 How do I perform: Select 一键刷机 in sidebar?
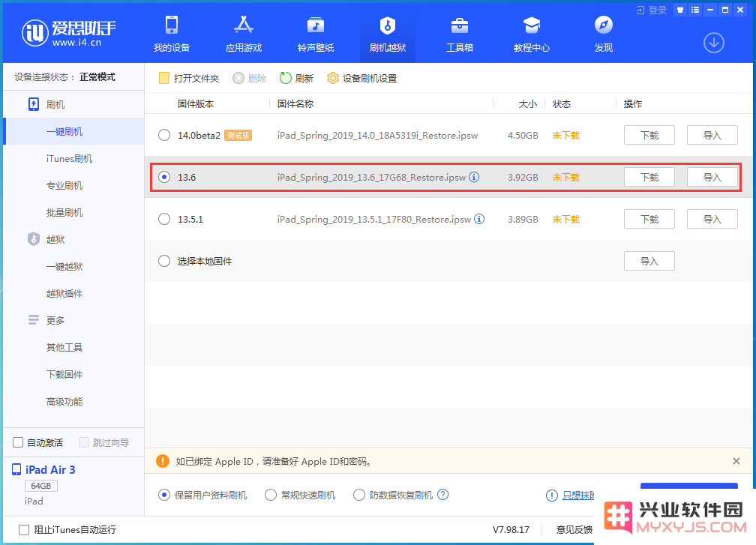73,131
